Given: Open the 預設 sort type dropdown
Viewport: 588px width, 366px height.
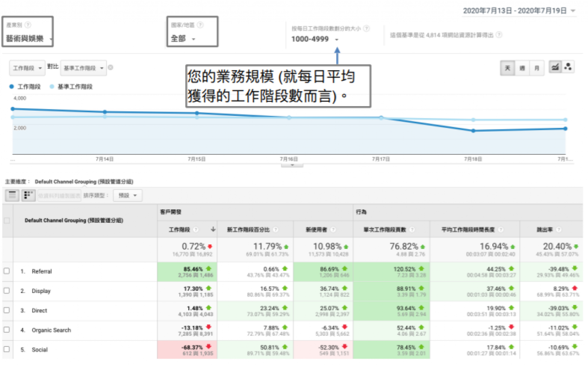Looking at the screenshot, I should 127,195.
